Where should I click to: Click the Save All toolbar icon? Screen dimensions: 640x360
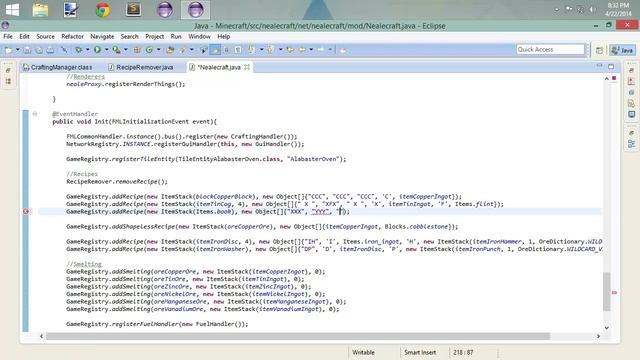click(x=39, y=50)
